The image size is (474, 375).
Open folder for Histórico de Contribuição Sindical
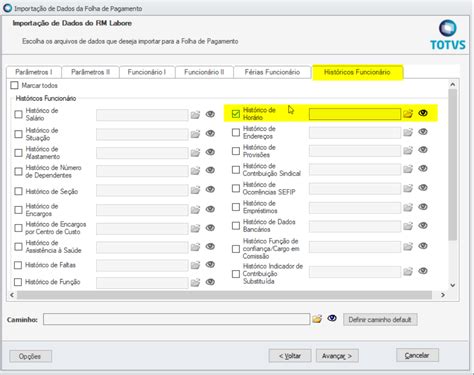tap(408, 169)
